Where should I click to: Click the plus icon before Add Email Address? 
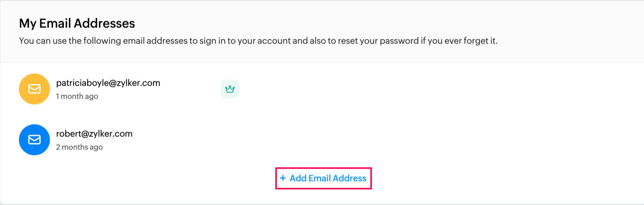pos(282,178)
